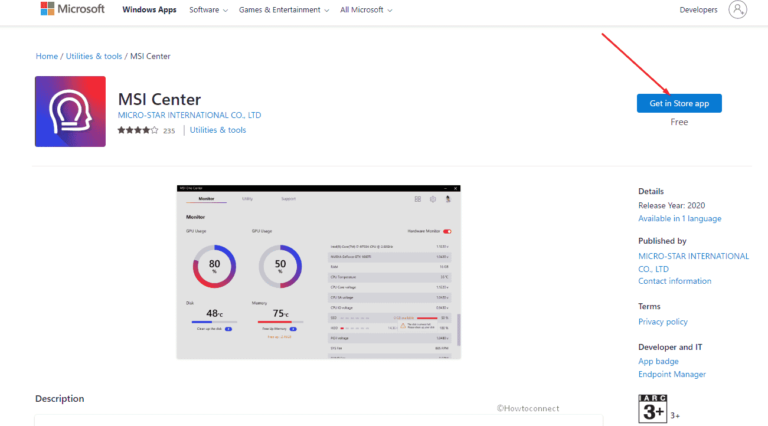768x426 pixels.
Task: Click the settings gear in the app preview
Action: 433,199
